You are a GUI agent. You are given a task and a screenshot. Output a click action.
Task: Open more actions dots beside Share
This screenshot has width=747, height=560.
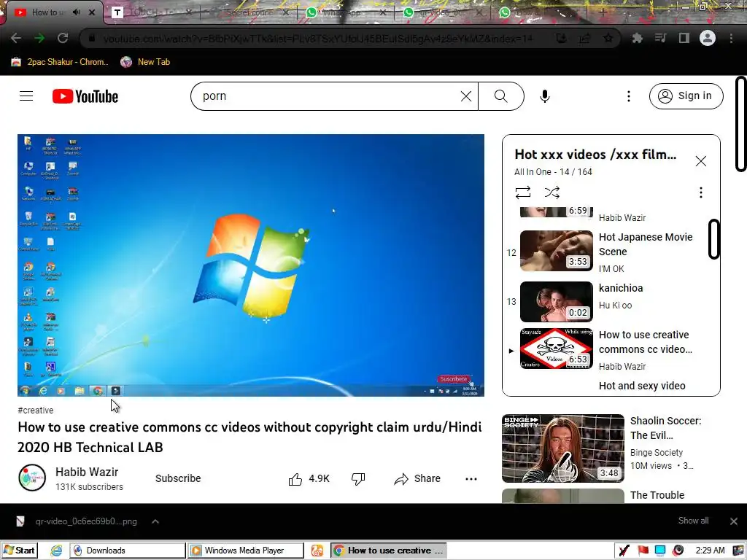click(471, 478)
